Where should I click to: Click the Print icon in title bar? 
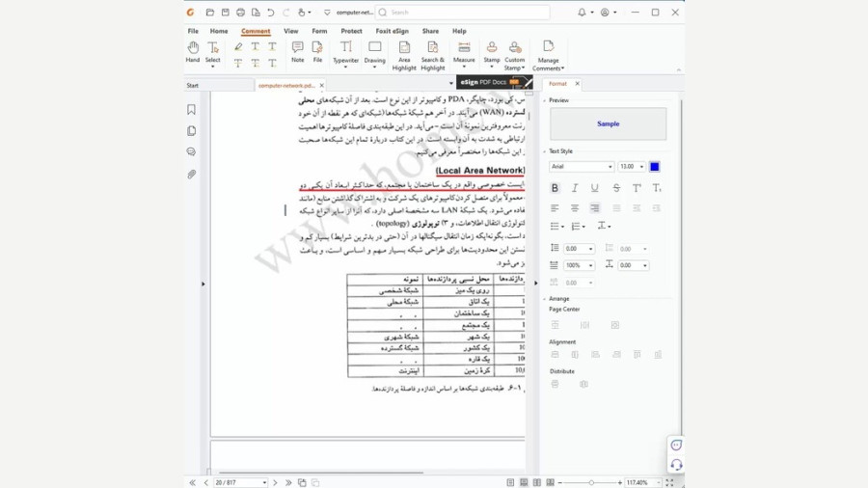click(x=240, y=13)
